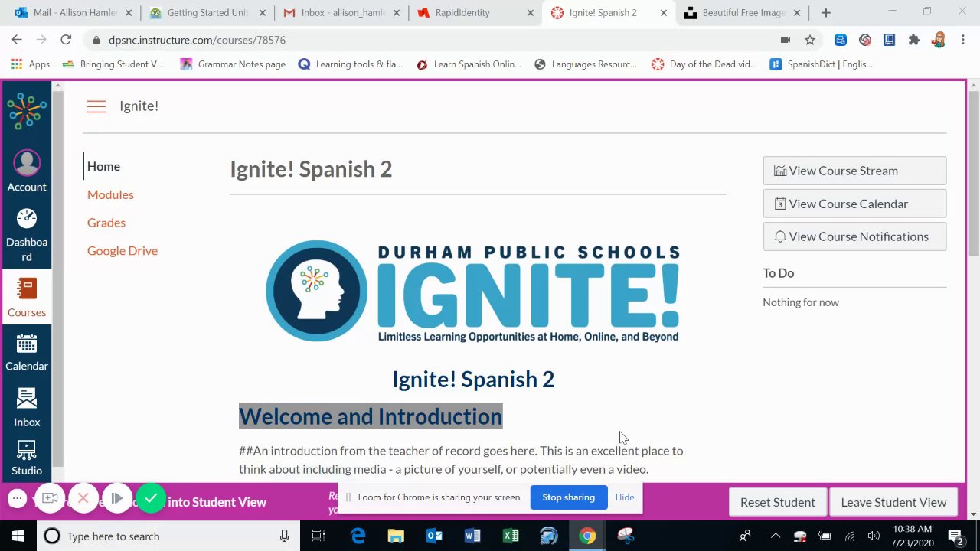Open the Windows notification center
The width and height of the screenshot is (980, 551).
pos(955,536)
